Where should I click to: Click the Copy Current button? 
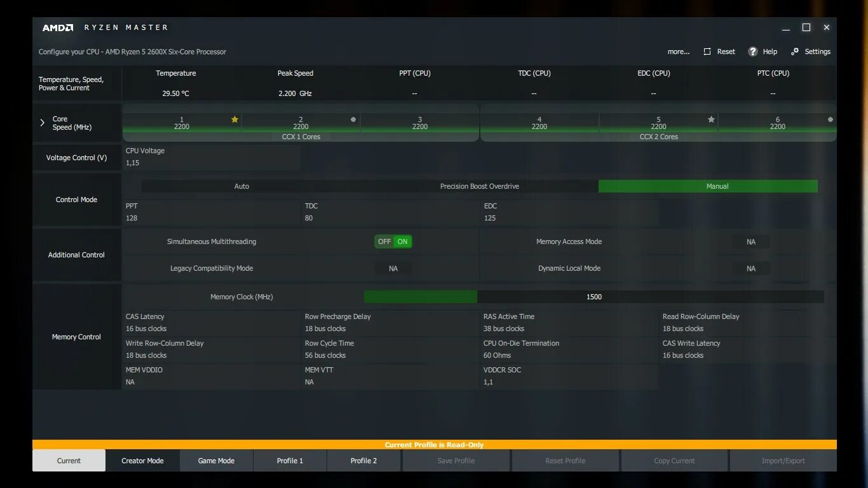[674, 461]
